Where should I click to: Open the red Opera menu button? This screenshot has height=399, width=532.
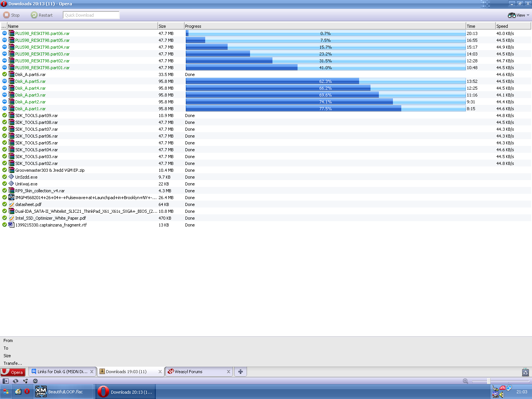coord(13,372)
